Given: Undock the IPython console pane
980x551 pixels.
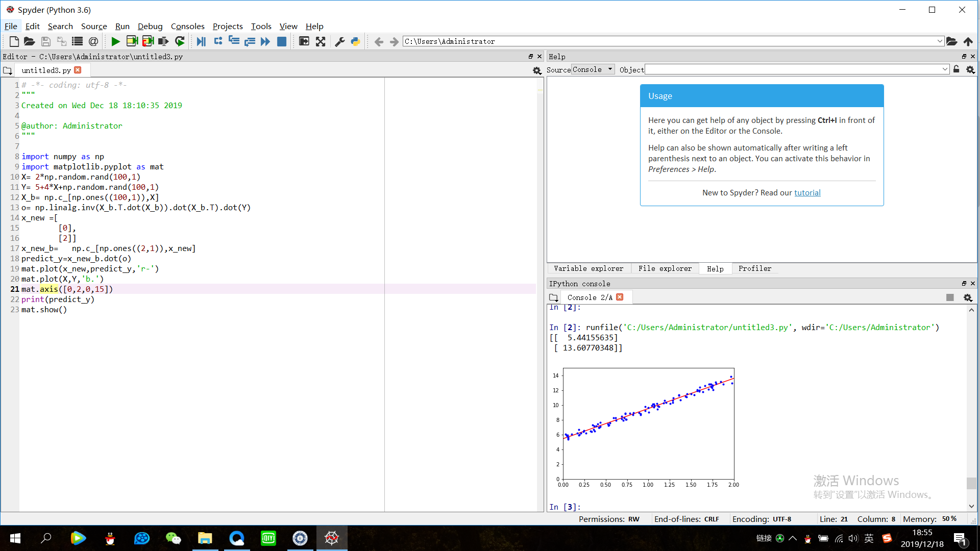Looking at the screenshot, I should (x=964, y=284).
